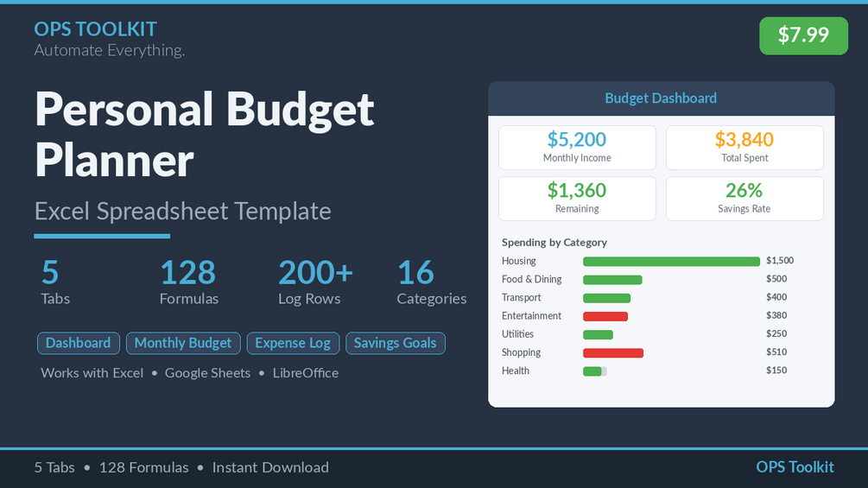Screen dimensions: 868x488
Task: Click the Housing spending bar
Action: coord(671,261)
